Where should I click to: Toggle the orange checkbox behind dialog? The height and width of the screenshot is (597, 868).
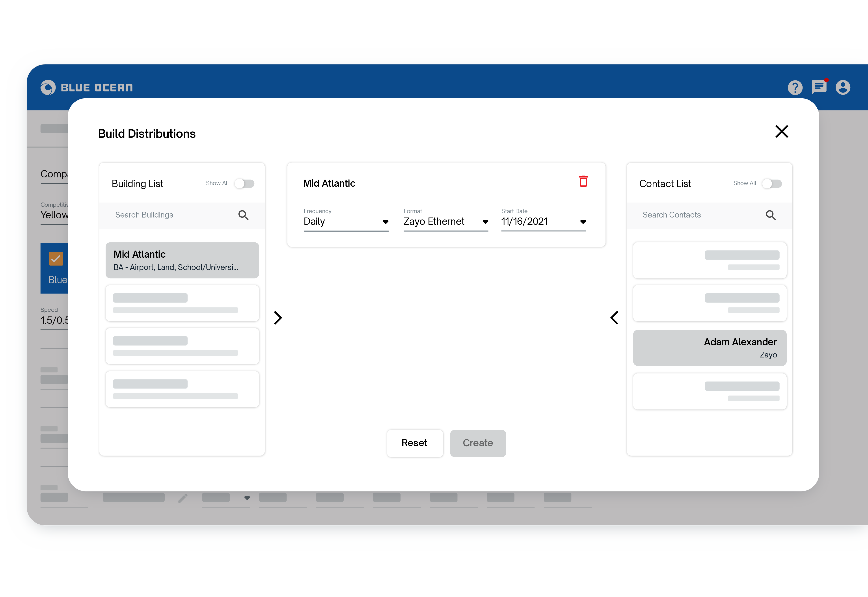[56, 259]
